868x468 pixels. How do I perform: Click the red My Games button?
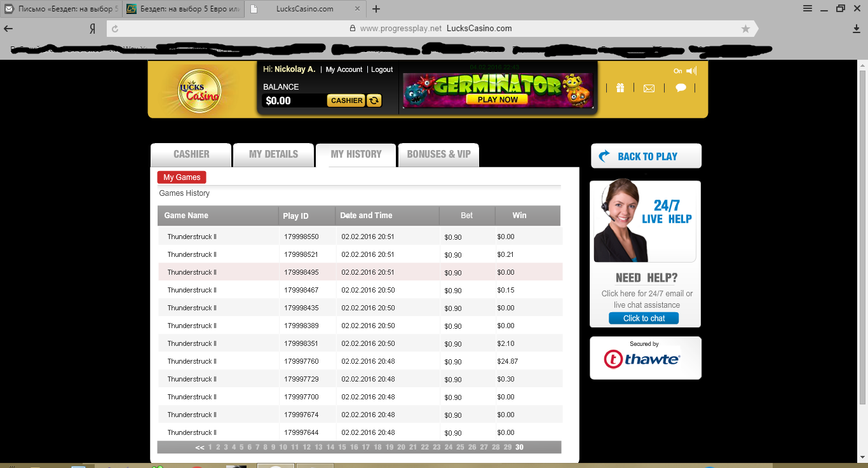tap(182, 177)
